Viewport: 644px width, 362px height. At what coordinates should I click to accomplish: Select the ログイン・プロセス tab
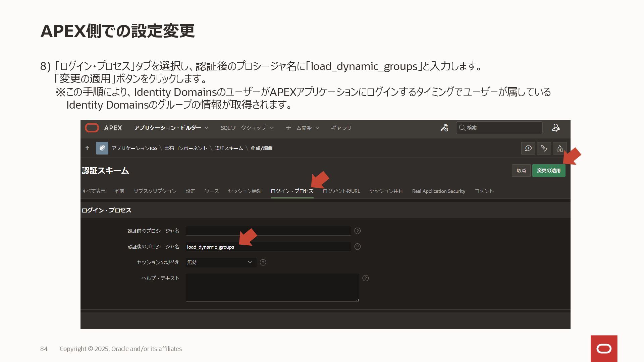point(292,191)
